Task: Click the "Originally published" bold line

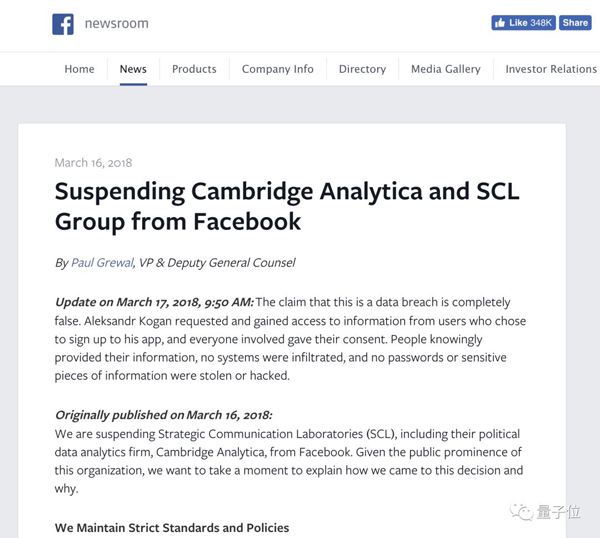Action: tap(163, 415)
